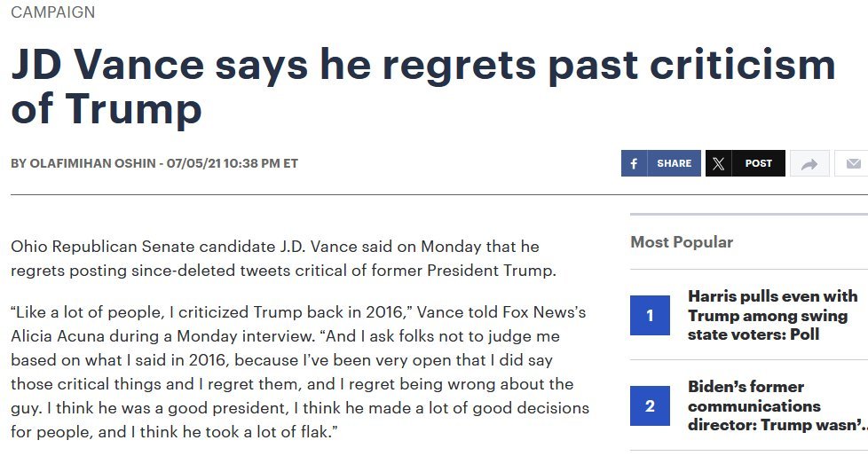Click the article date 07/05/21 timestamp
Image resolution: width=868 pixels, height=456 pixels.
click(x=232, y=163)
